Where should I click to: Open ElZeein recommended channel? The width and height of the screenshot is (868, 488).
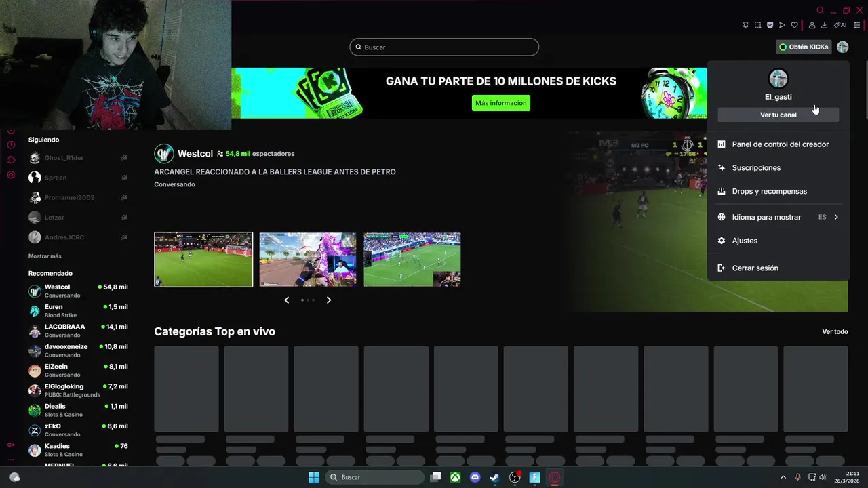tap(78, 370)
